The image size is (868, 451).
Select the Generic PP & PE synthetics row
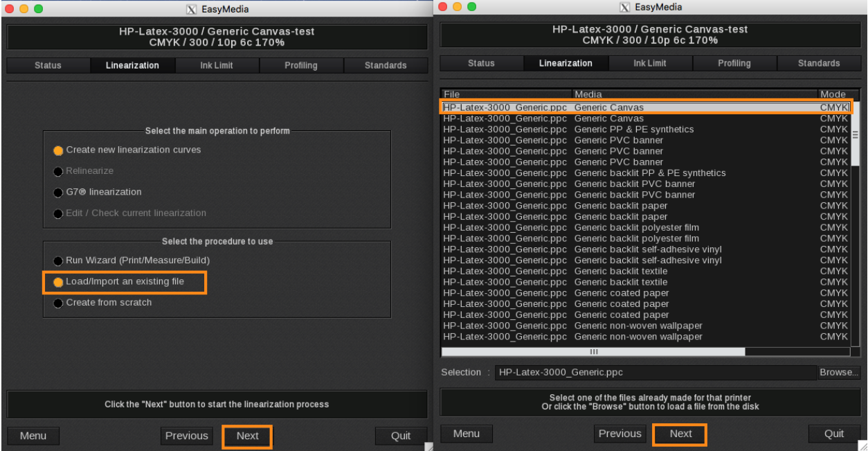[633, 130]
